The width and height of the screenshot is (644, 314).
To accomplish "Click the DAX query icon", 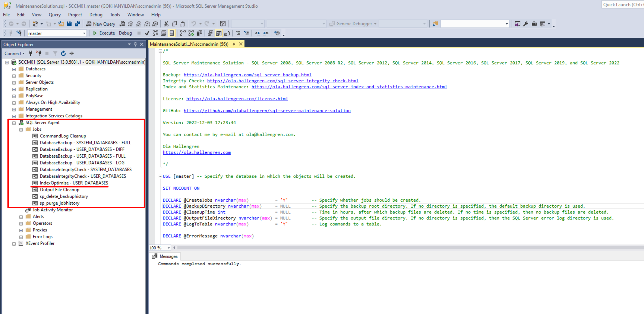I will tap(155, 24).
